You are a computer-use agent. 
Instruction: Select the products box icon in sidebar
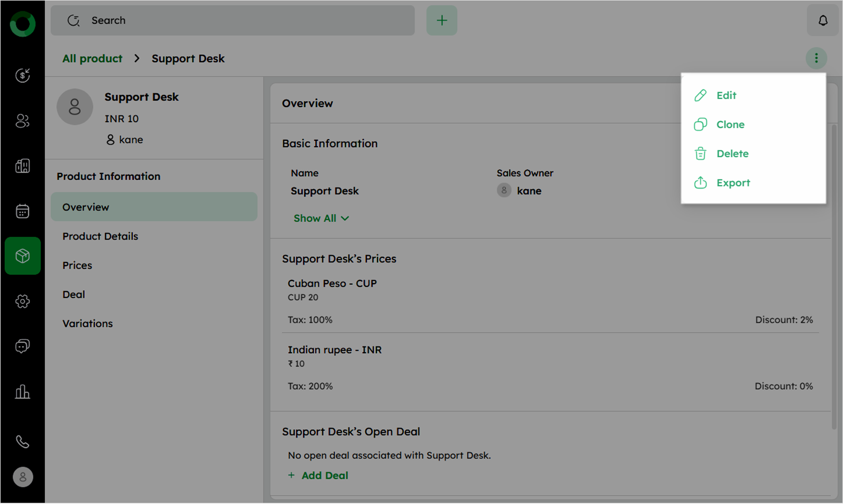(22, 256)
